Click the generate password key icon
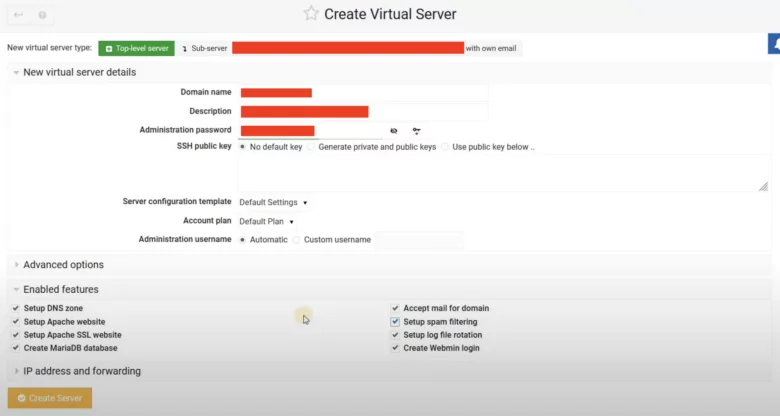 point(416,130)
